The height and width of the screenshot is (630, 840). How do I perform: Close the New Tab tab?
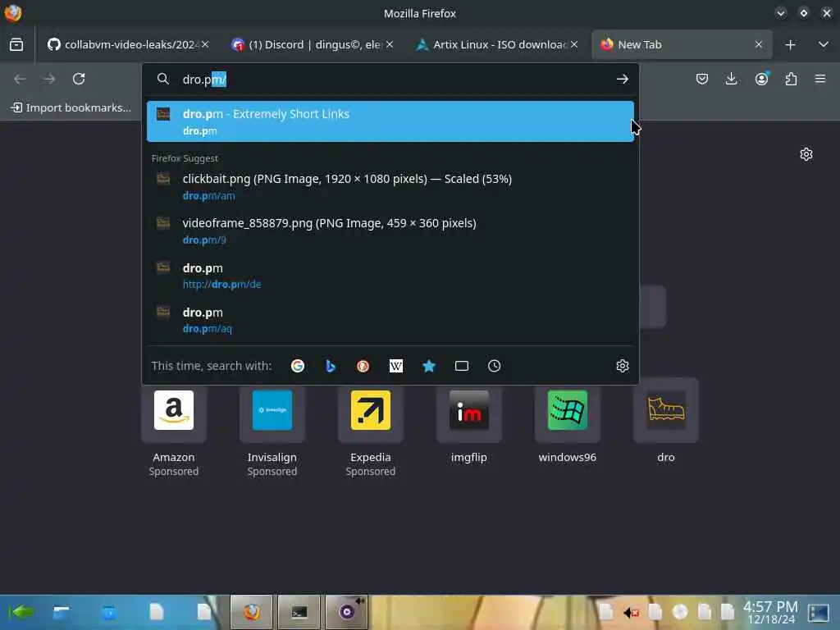[759, 44]
